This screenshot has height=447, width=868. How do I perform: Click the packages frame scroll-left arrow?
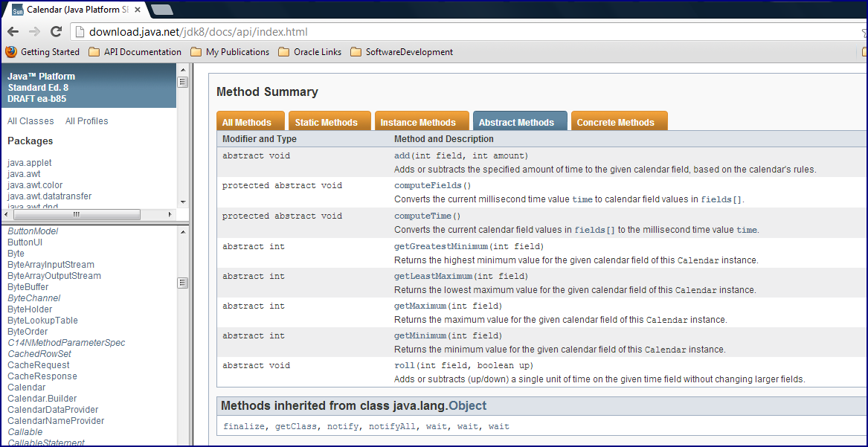click(x=6, y=214)
